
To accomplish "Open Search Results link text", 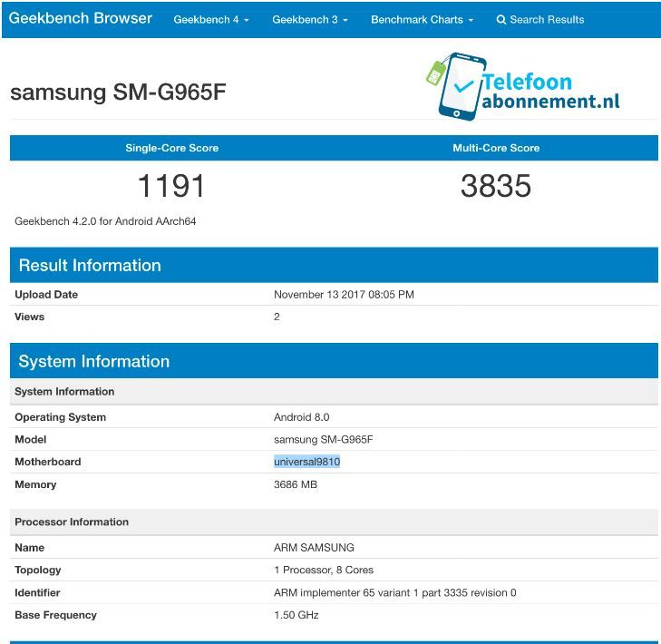I will click(547, 19).
